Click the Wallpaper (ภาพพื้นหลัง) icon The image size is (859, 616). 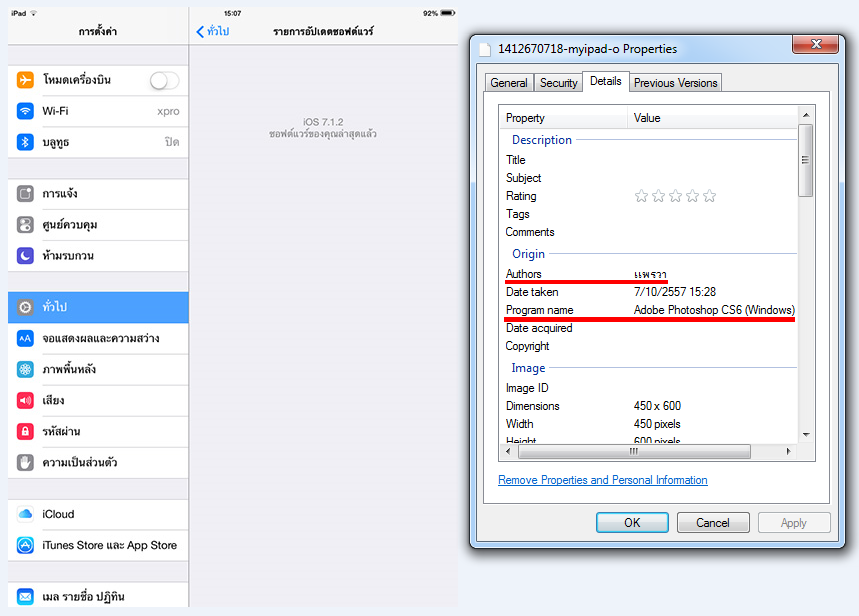pyautogui.click(x=25, y=369)
